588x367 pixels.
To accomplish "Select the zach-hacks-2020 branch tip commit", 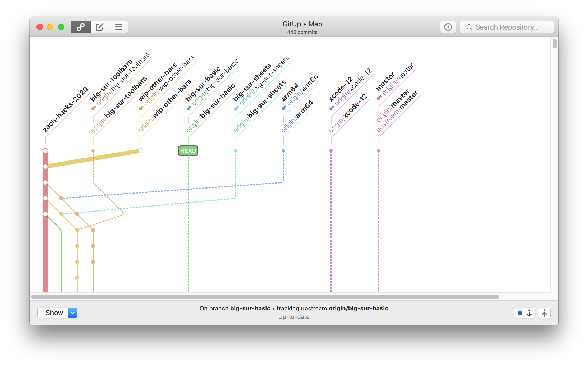I will click(45, 151).
